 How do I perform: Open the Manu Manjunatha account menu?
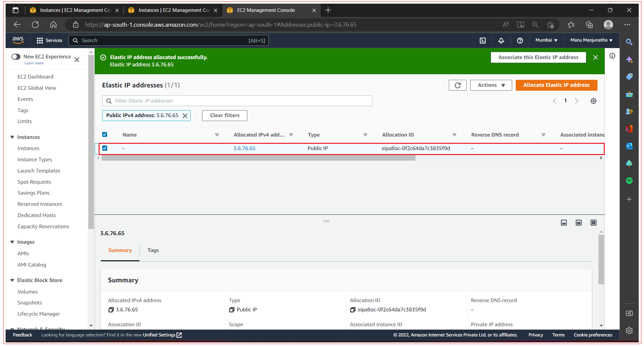(x=591, y=40)
